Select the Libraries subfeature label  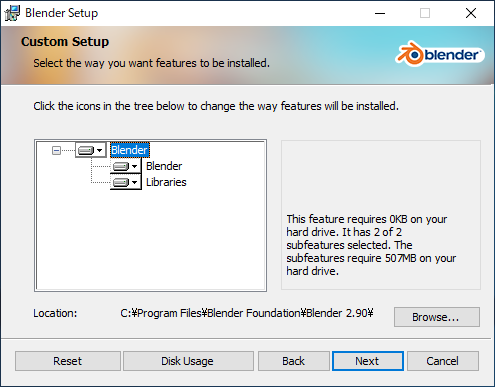pyautogui.click(x=166, y=182)
